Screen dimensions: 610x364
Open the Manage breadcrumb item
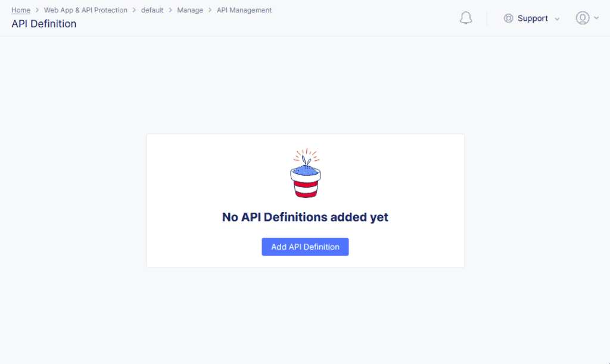click(190, 10)
